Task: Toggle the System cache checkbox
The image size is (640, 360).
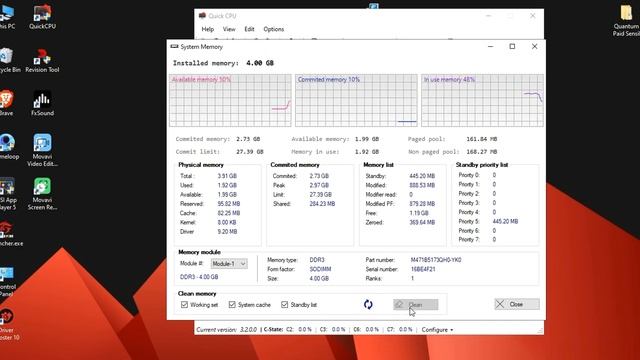Action: [x=232, y=304]
